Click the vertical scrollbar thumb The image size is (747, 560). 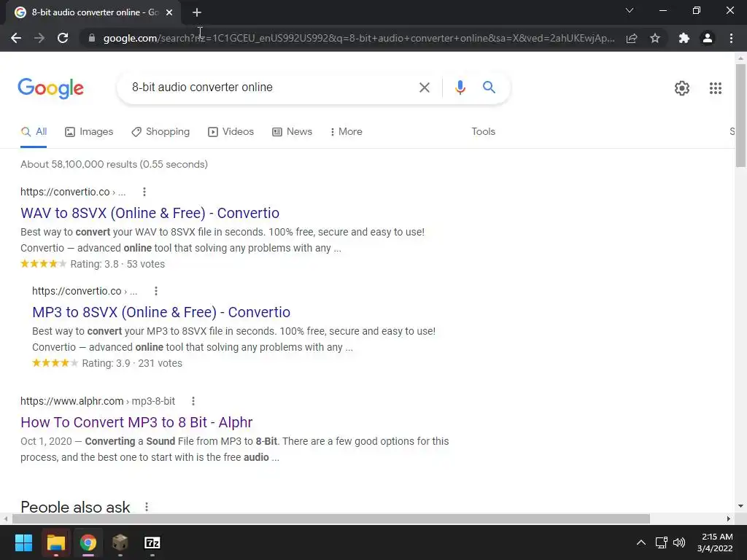pos(740,115)
